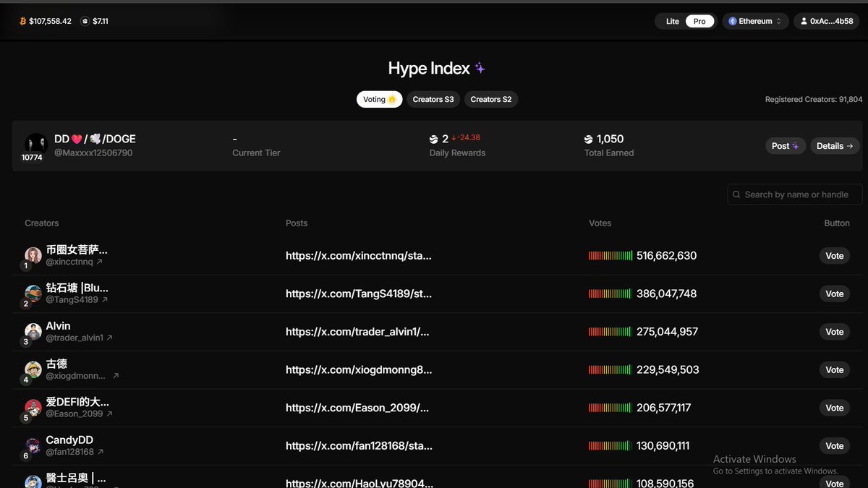Image resolution: width=868 pixels, height=488 pixels.
Task: Switch to the Creators S2 tab
Action: click(x=490, y=99)
